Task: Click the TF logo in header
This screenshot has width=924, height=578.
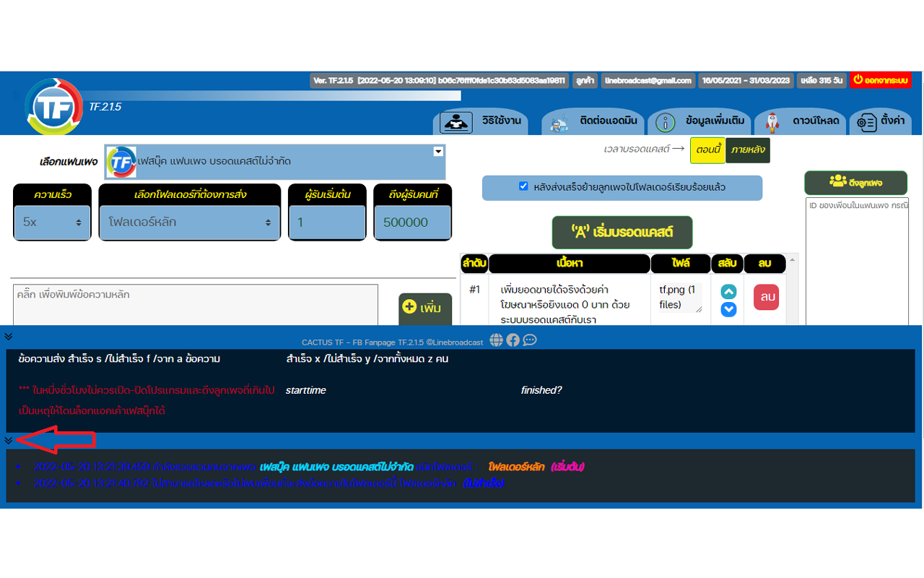Action: (x=53, y=108)
